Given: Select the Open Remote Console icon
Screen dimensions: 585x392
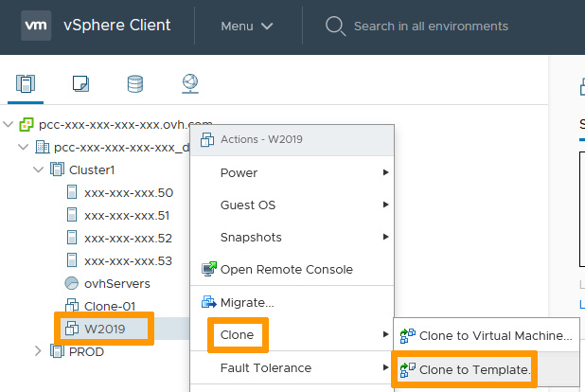Looking at the screenshot, I should [x=209, y=270].
